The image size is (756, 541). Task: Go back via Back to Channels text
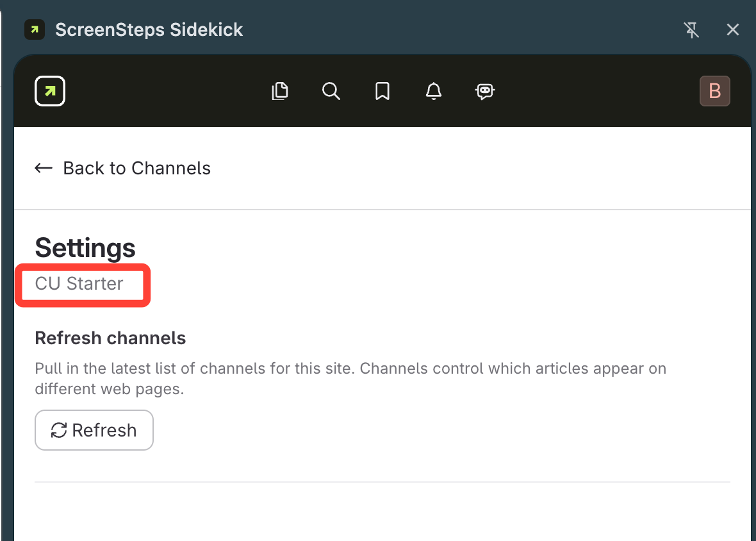click(x=136, y=168)
